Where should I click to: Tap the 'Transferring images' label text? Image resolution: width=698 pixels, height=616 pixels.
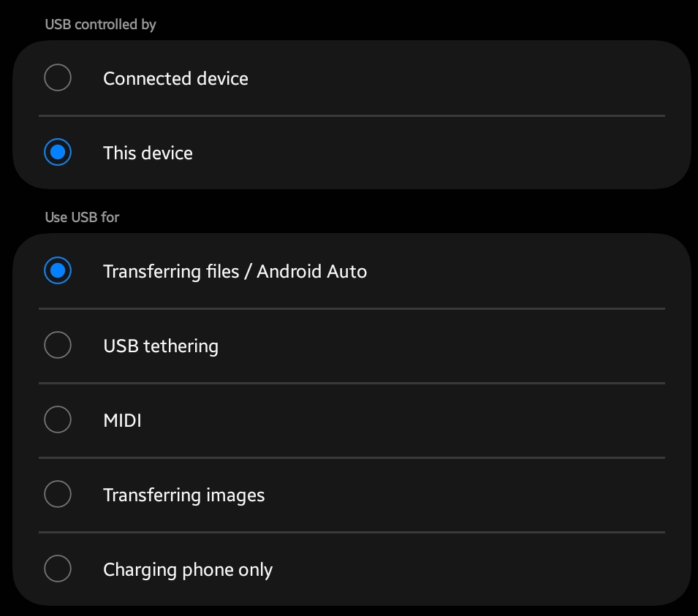coord(183,495)
